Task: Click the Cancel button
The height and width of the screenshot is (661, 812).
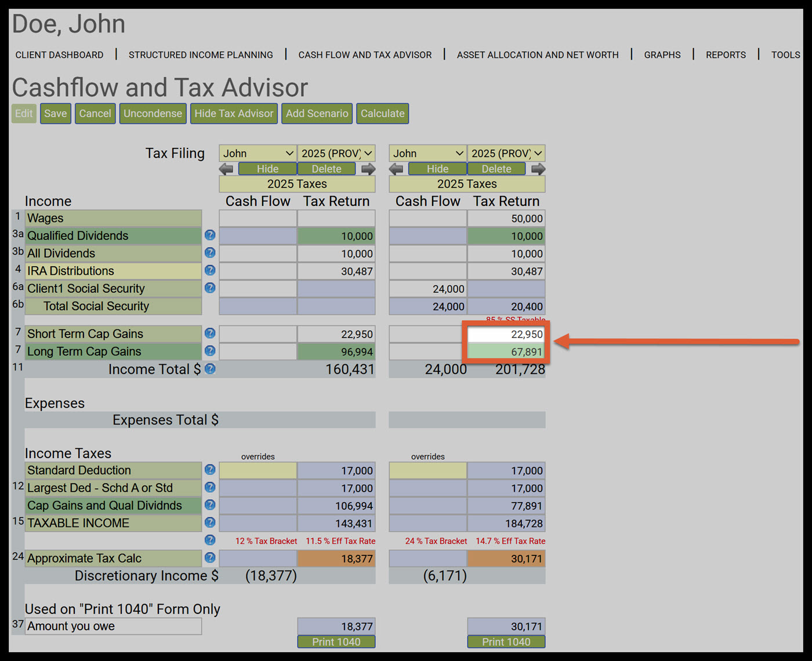Action: coord(95,114)
